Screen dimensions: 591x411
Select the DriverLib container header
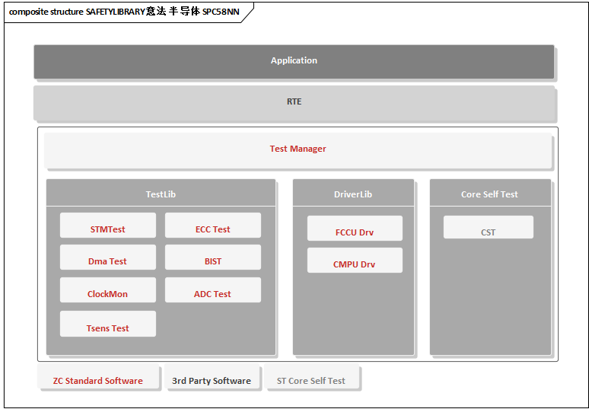[353, 193]
